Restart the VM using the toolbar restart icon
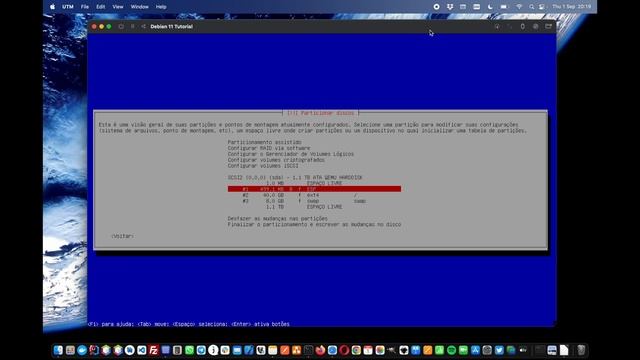This screenshot has width=640, height=360. point(143,27)
